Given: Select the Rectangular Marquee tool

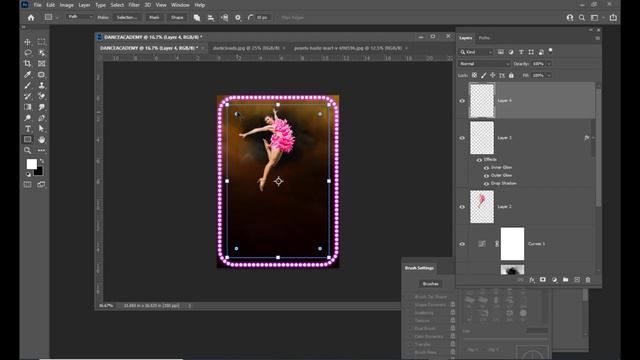Looking at the screenshot, I should point(42,42).
